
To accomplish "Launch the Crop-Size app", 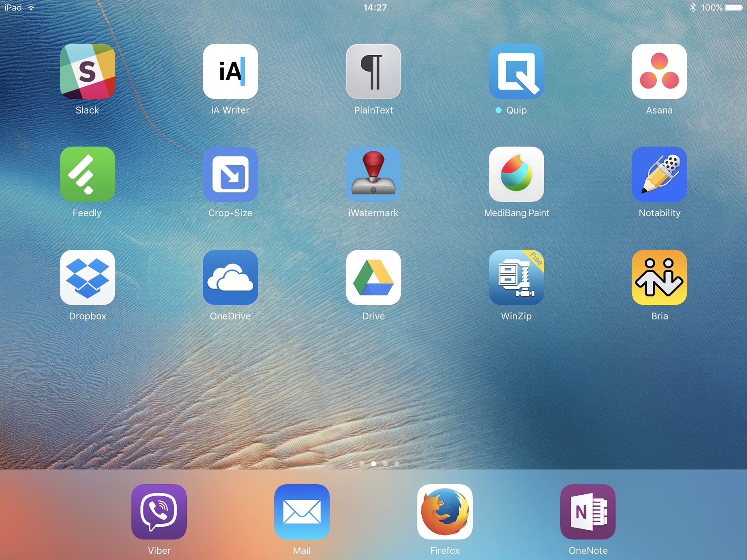I will pos(230,174).
